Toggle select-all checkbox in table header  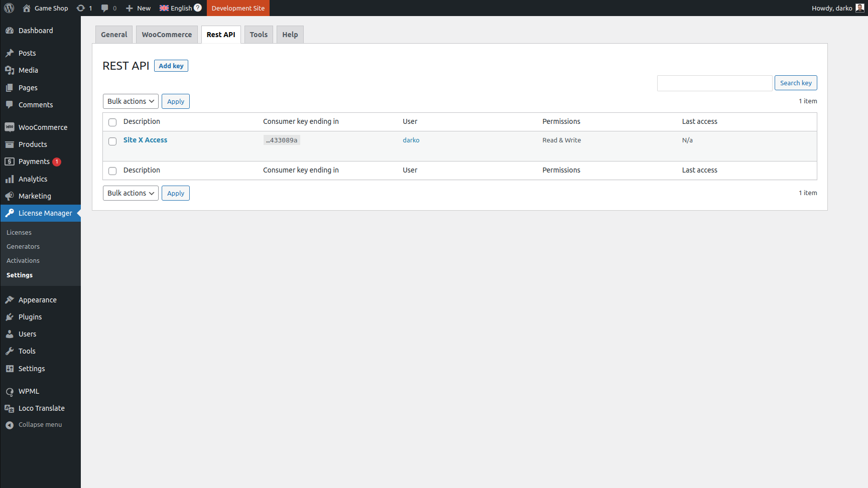(112, 122)
